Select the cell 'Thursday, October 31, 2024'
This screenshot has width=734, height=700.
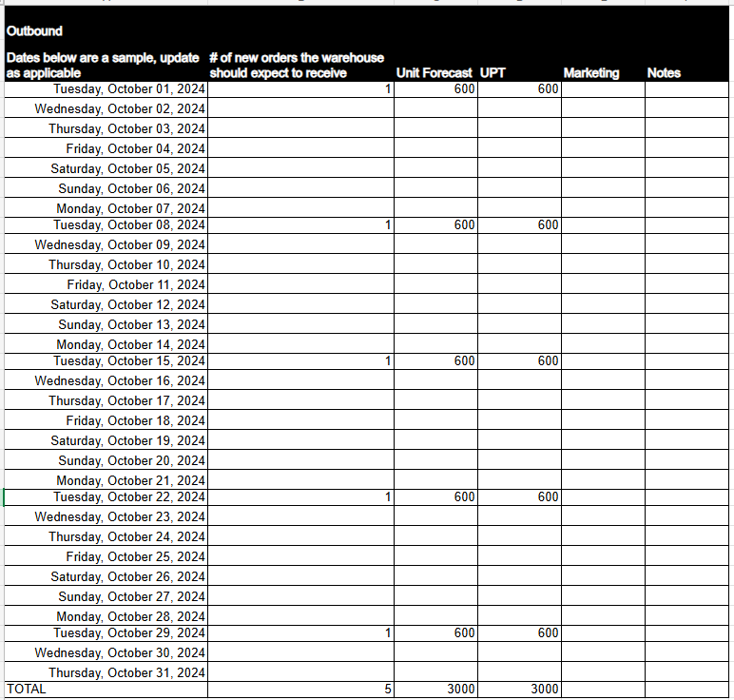[x=106, y=672]
